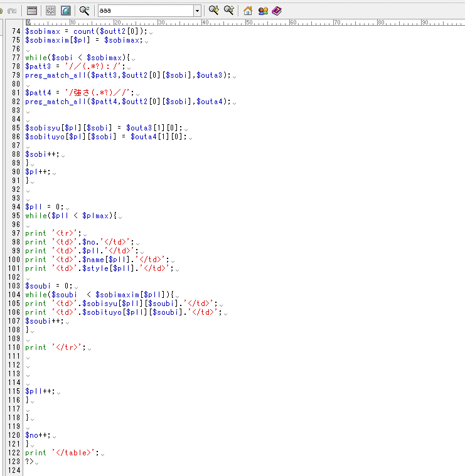Find previous with the up-arrow magnifier

(x=229, y=11)
